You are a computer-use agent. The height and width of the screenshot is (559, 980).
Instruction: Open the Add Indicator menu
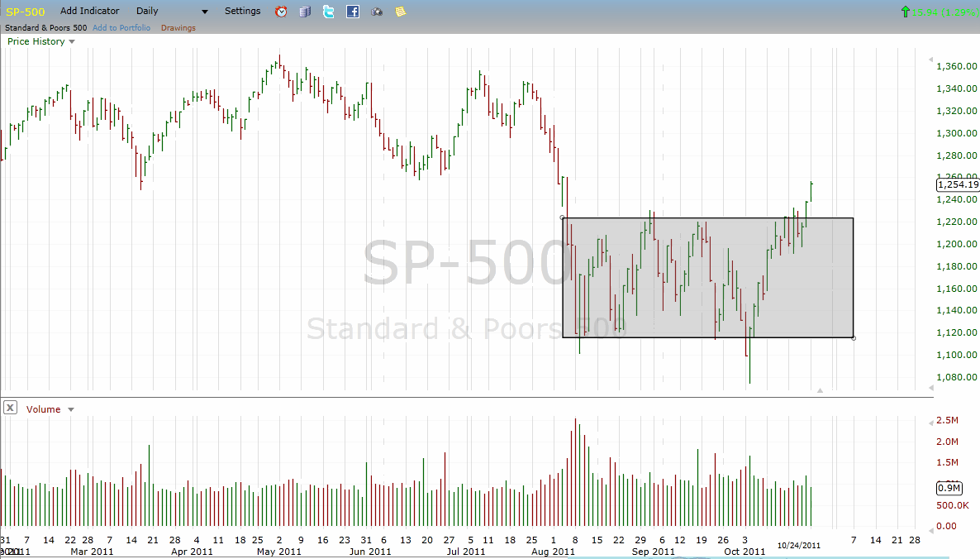[x=89, y=11]
